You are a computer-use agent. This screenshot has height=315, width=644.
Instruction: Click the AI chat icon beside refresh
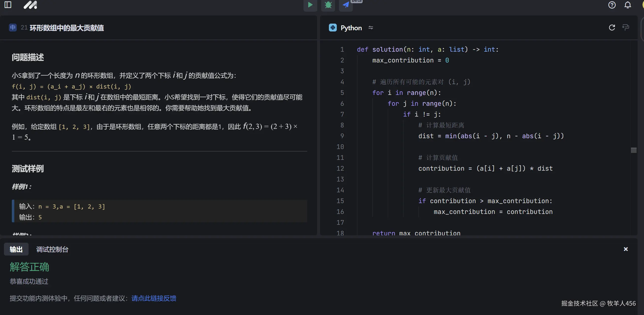point(626,28)
